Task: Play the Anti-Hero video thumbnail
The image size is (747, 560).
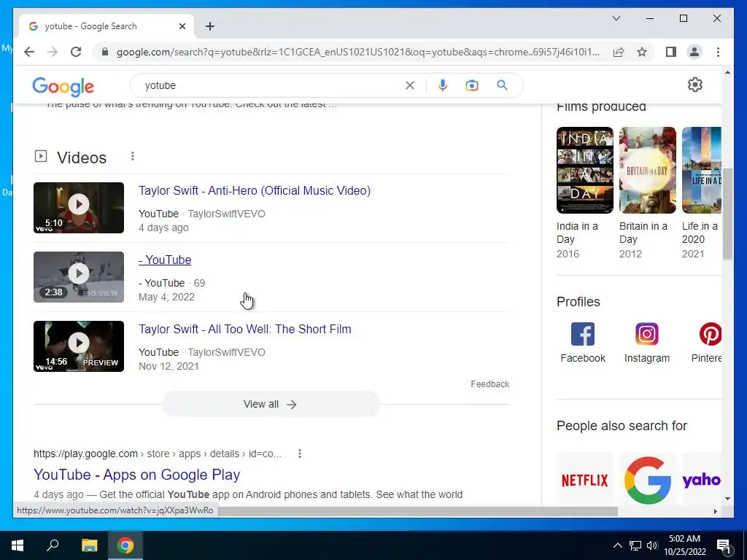Action: (x=79, y=208)
